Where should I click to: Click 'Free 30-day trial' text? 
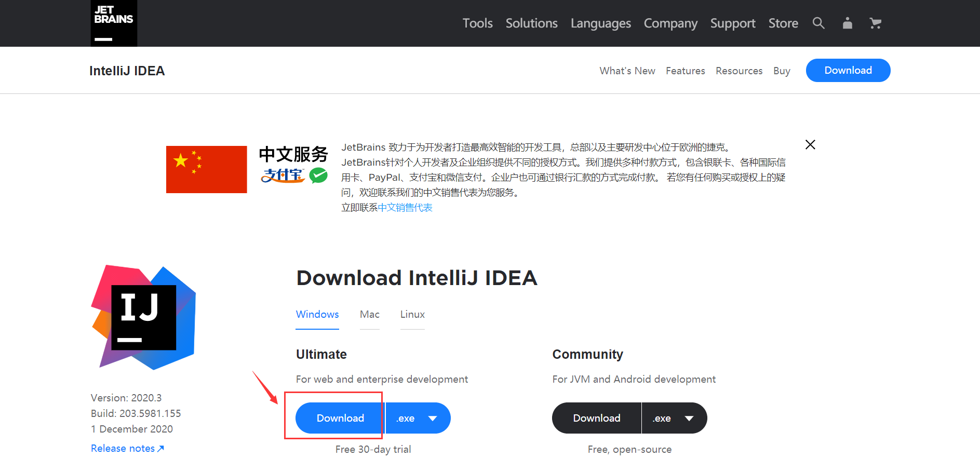click(373, 449)
